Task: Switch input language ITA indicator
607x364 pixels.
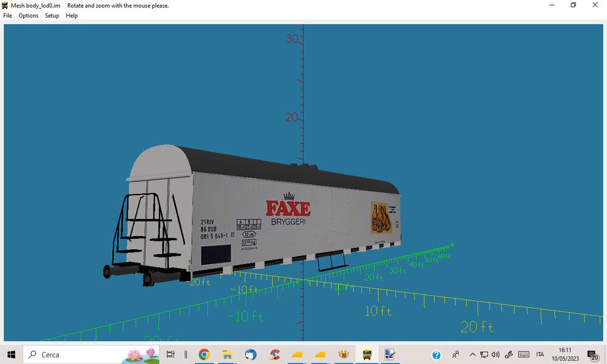Action: click(540, 354)
